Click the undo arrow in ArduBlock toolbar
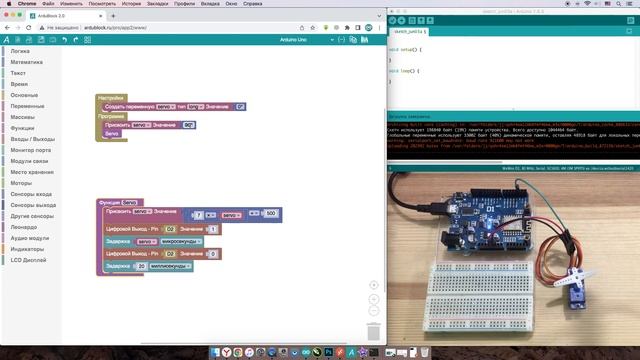Viewport: 640px width, 360px height. [x=64, y=40]
